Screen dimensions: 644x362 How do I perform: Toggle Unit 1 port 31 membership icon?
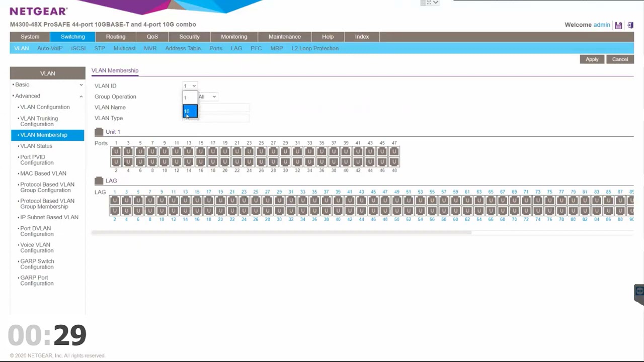[297, 151]
